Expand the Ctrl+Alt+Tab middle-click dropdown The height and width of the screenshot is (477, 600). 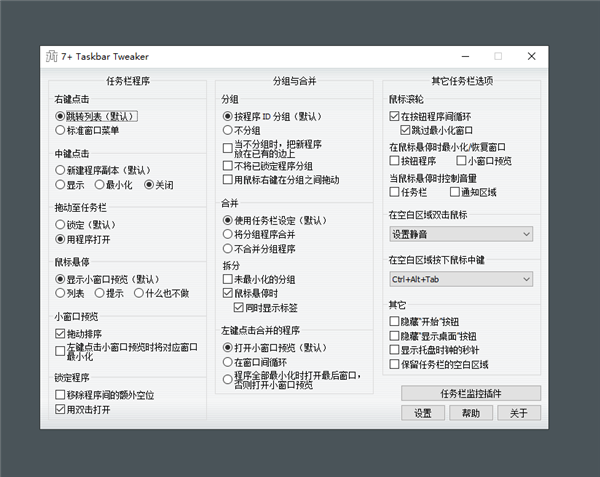[x=461, y=279]
